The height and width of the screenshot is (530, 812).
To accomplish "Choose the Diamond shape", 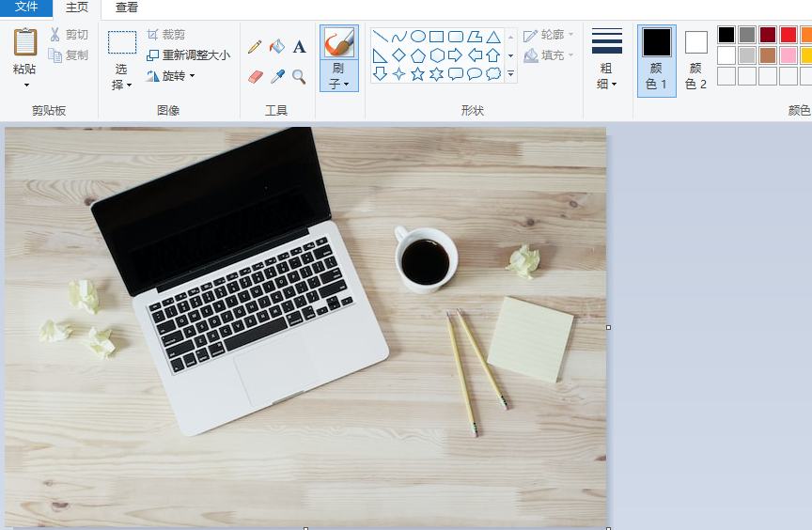I will (x=399, y=55).
